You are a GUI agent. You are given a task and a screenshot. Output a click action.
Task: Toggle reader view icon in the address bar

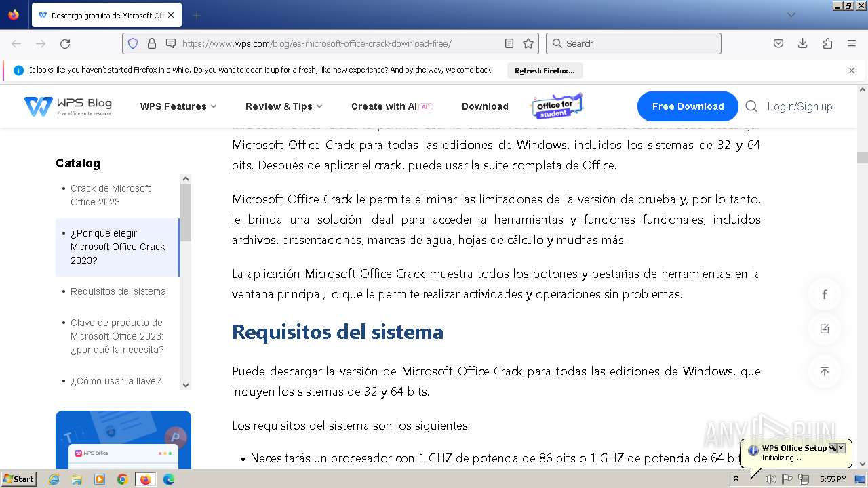pos(509,43)
